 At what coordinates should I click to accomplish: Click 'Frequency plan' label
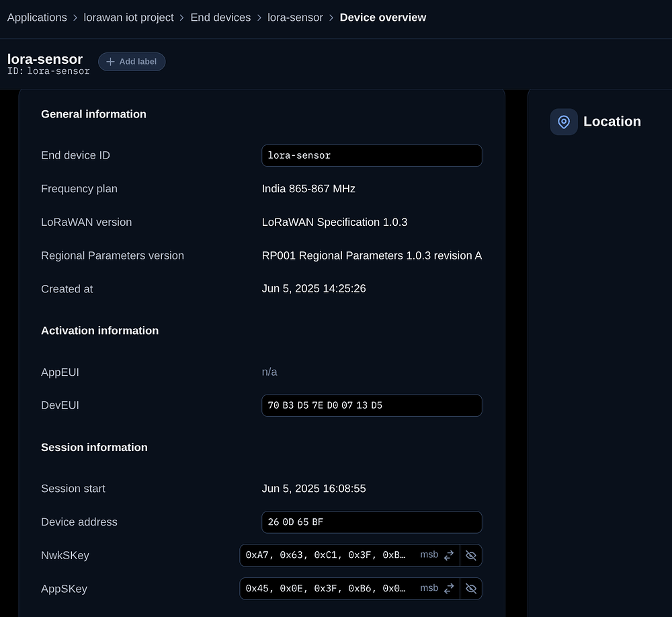[79, 189]
